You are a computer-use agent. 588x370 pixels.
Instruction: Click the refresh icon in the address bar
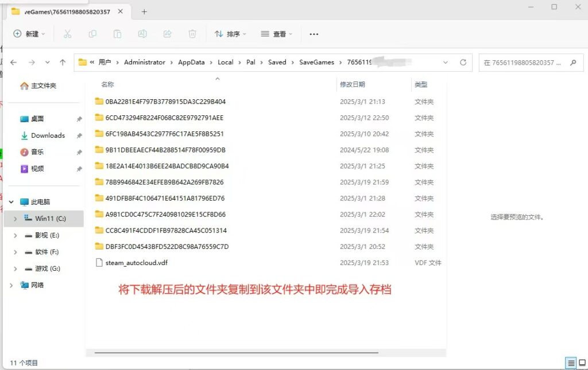tap(463, 62)
